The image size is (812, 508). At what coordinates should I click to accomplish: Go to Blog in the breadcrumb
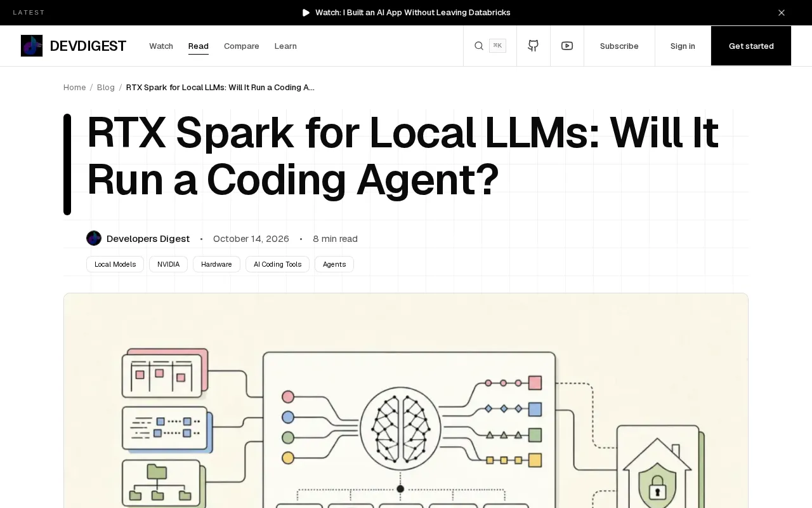pos(106,87)
